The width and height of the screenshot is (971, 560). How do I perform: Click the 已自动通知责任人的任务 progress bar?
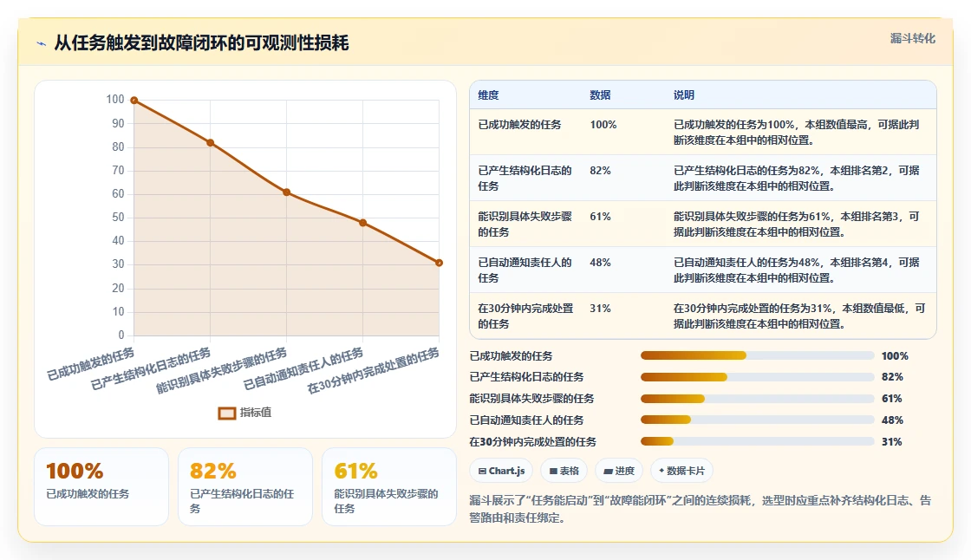point(758,420)
